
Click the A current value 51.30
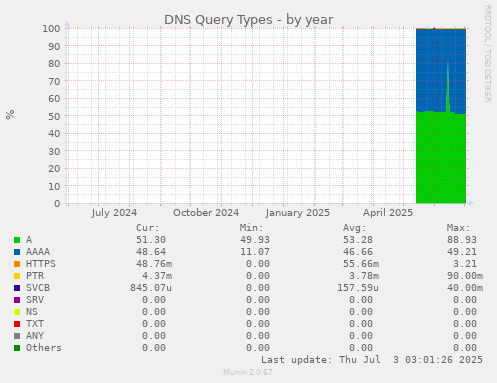(x=151, y=240)
